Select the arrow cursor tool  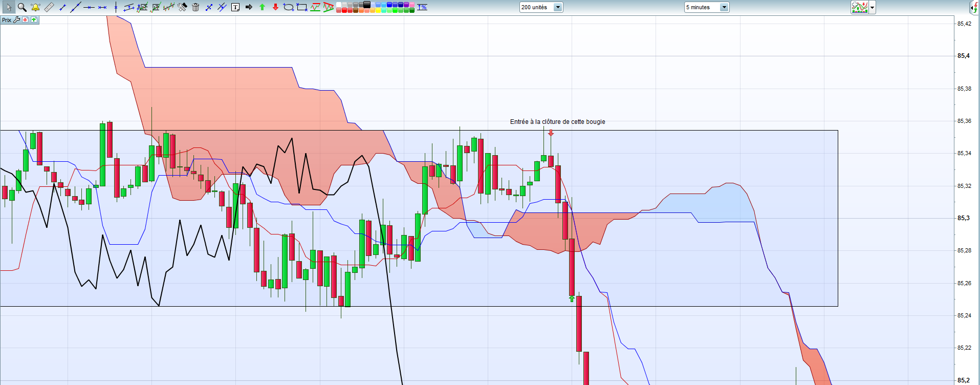coord(9,7)
